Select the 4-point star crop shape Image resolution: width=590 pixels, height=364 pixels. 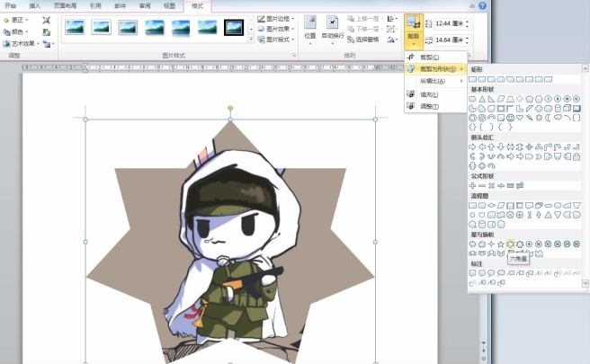click(x=491, y=244)
